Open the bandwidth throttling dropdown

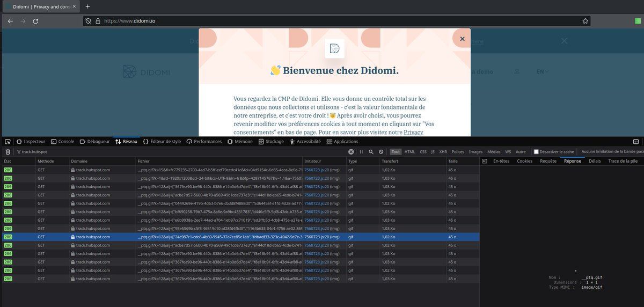point(612,152)
